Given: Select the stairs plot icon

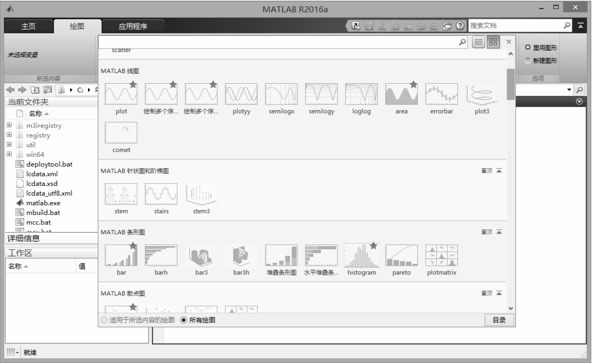Looking at the screenshot, I should pyautogui.click(x=161, y=194).
